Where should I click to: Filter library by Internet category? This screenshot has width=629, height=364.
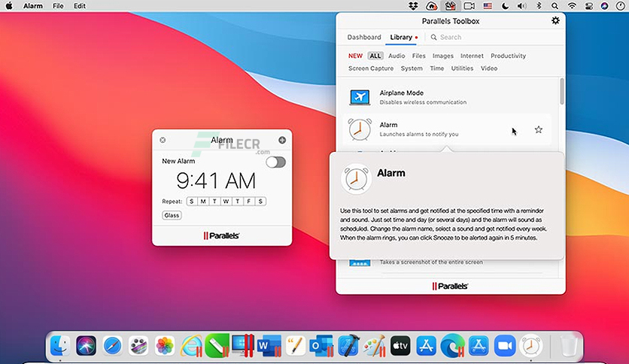(x=472, y=56)
